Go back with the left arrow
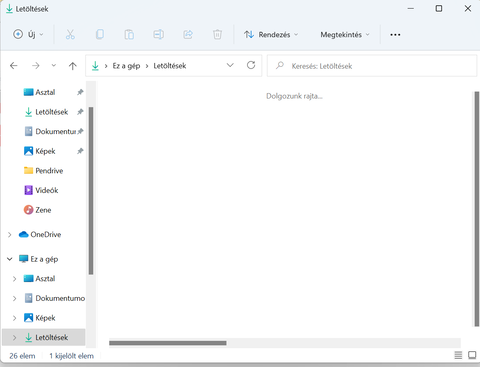Image resolution: width=480 pixels, height=367 pixels. click(x=14, y=66)
